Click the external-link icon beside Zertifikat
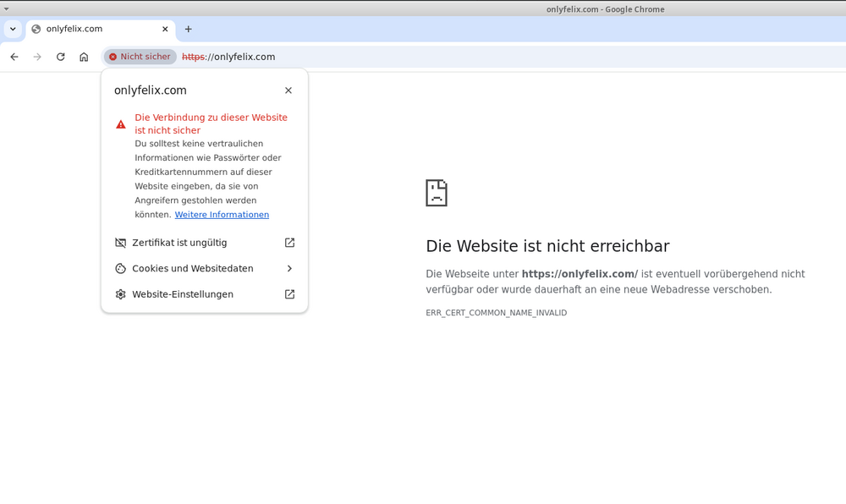 [x=289, y=243]
